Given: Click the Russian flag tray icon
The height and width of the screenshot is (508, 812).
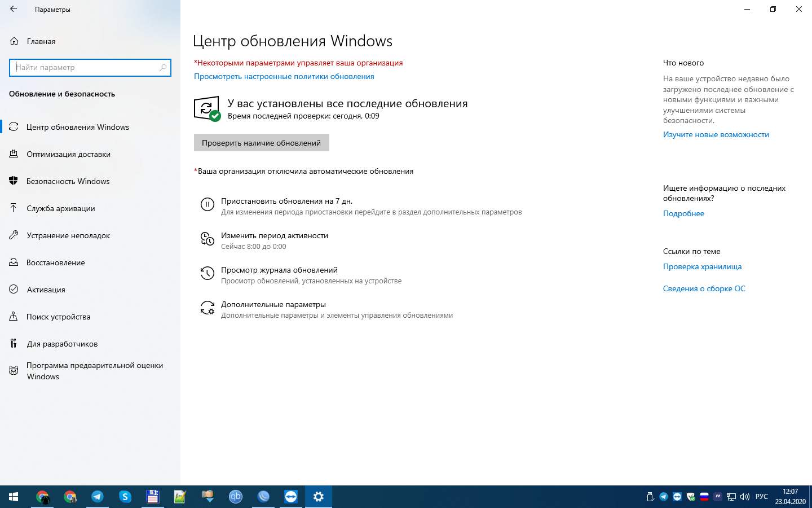Looking at the screenshot, I should [704, 497].
